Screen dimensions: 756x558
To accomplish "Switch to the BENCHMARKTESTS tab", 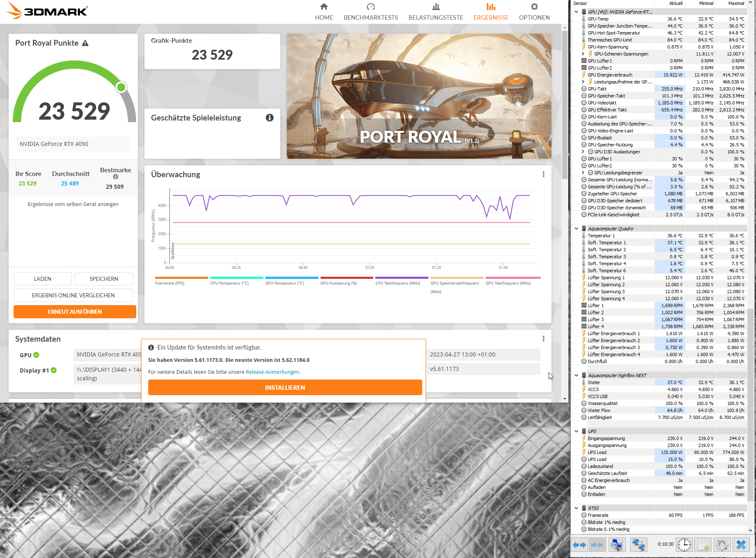I will click(371, 12).
